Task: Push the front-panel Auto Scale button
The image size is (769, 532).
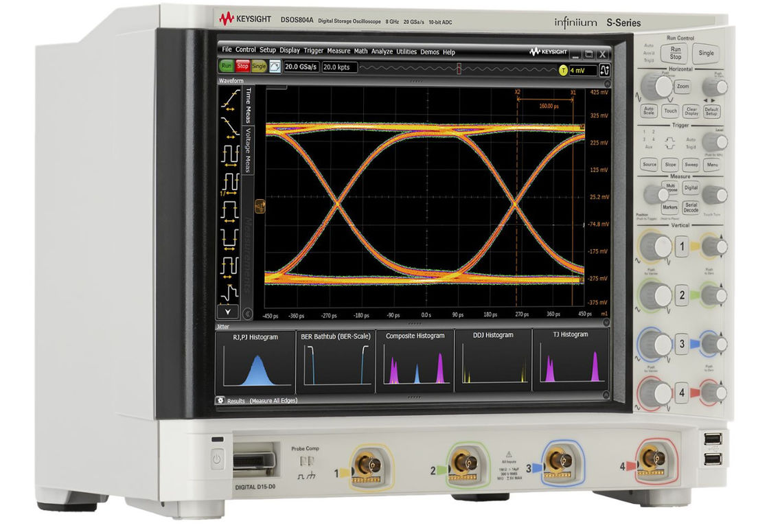Action: 648,111
